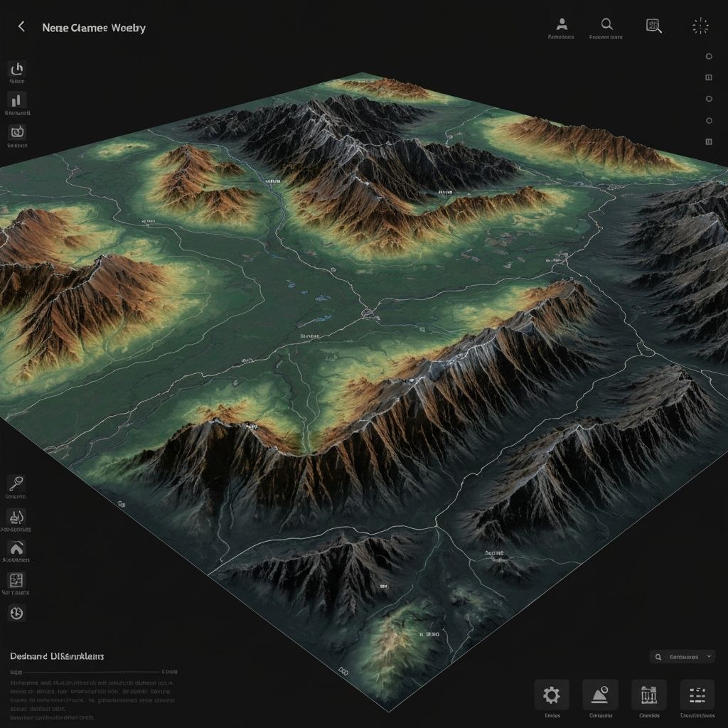Select the camera-like icon in left sidebar
The height and width of the screenshot is (728, 728).
[x=16, y=132]
